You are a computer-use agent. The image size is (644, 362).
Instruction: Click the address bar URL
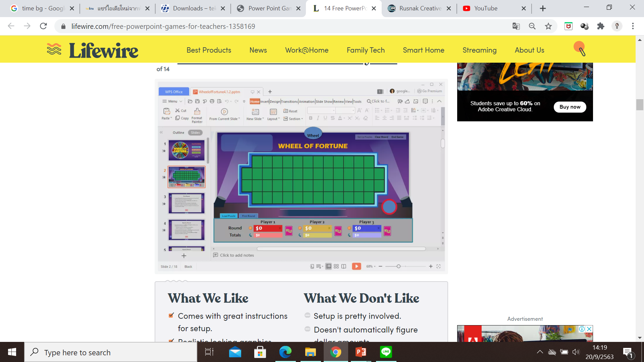(x=163, y=26)
